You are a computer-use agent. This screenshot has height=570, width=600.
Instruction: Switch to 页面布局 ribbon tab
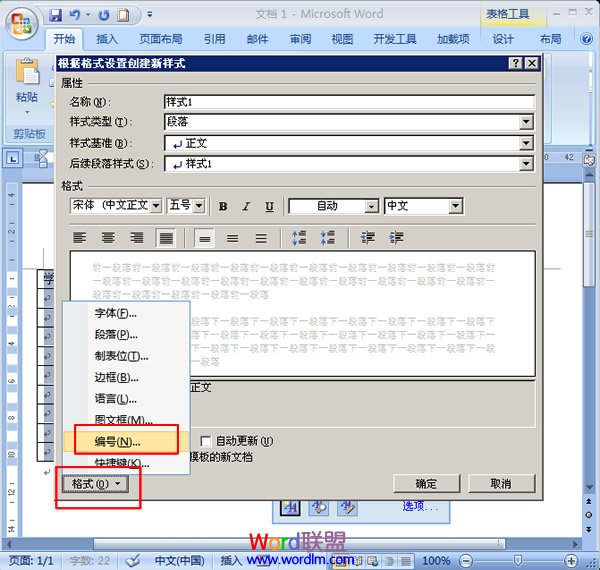[161, 39]
